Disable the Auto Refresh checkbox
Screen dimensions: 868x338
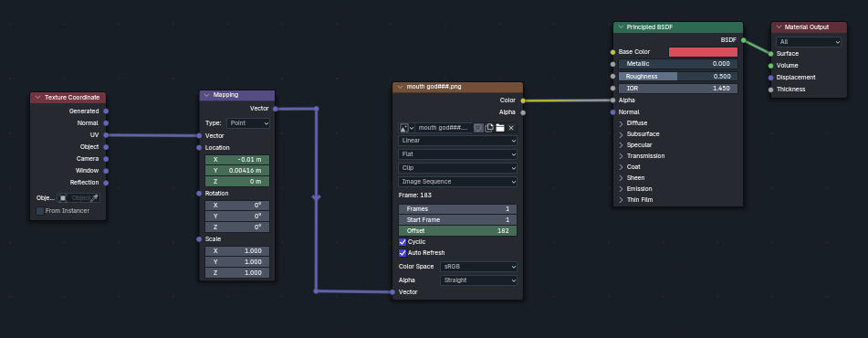click(403, 253)
